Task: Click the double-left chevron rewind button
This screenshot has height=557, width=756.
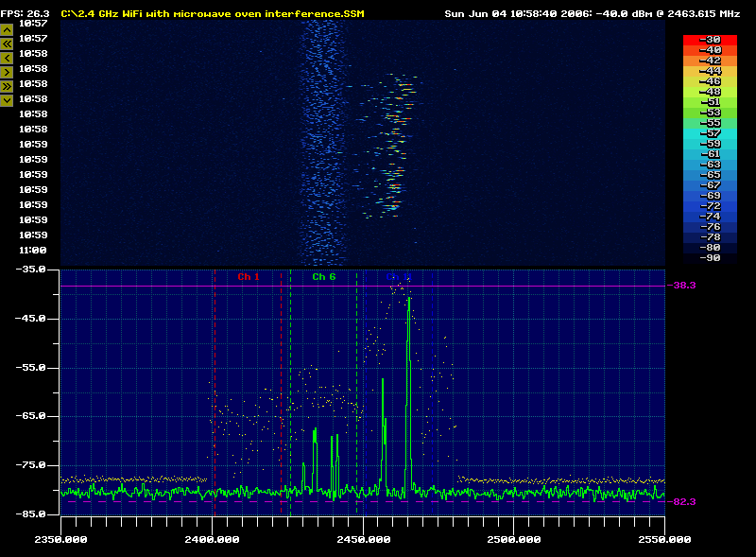Action: (7, 44)
